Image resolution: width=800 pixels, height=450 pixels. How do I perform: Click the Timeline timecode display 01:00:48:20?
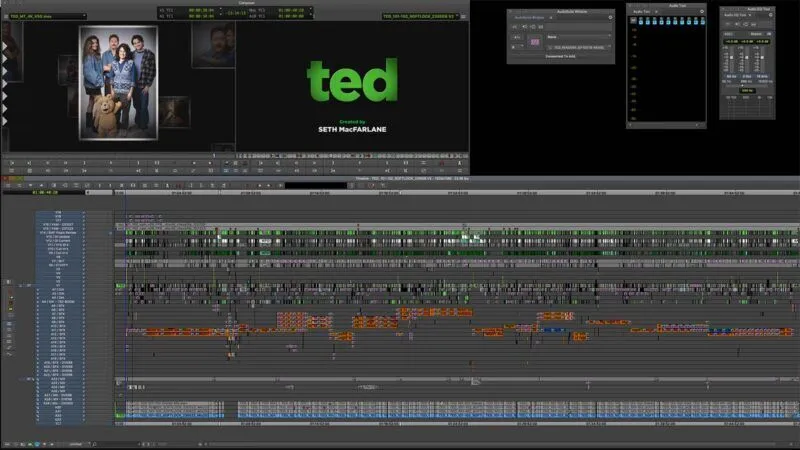(45, 192)
